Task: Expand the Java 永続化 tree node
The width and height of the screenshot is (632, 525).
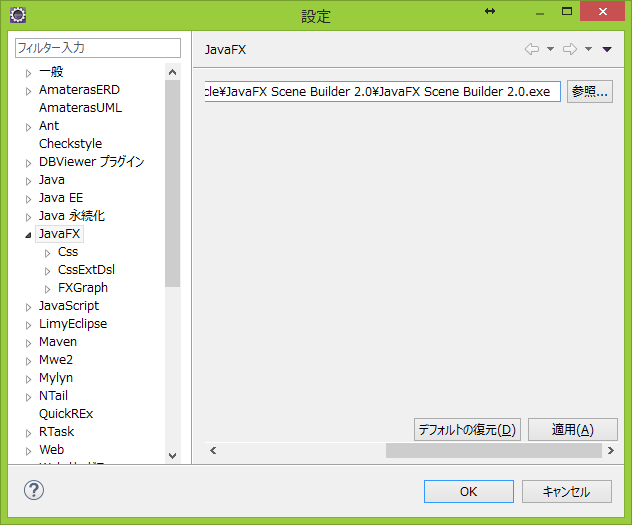Action: [28, 217]
